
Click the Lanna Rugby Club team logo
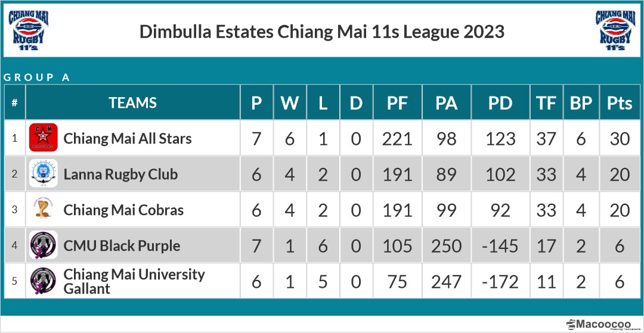coord(44,174)
